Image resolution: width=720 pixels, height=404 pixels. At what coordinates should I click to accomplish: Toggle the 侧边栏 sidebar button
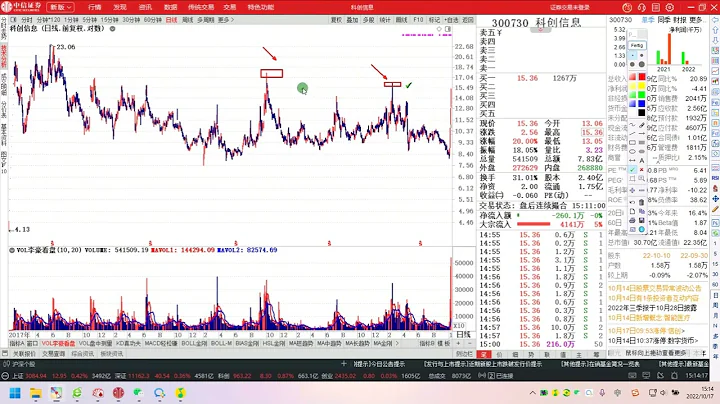(464, 354)
